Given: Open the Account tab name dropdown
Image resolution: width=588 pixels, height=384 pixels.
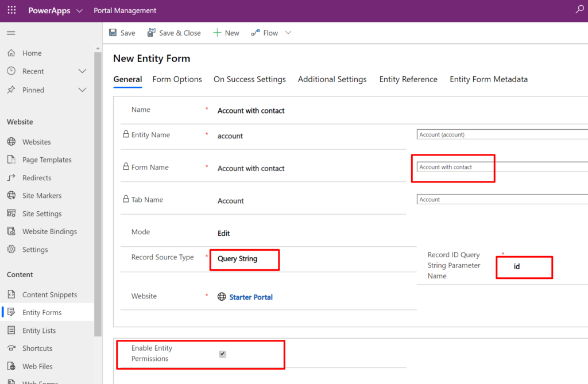Looking at the screenshot, I should (x=502, y=200).
